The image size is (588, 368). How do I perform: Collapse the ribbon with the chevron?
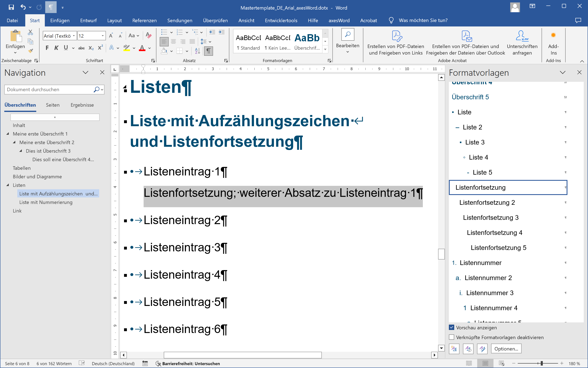point(582,61)
